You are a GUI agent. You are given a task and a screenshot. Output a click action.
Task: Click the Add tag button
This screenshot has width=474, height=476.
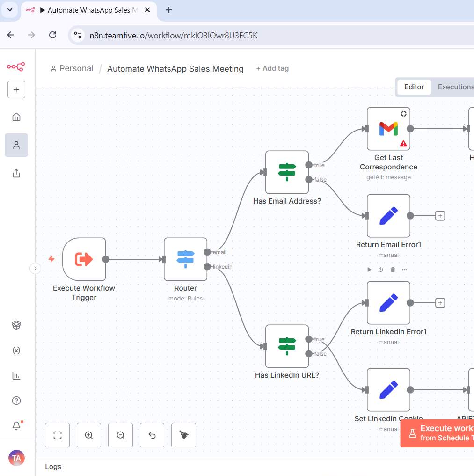tap(272, 68)
